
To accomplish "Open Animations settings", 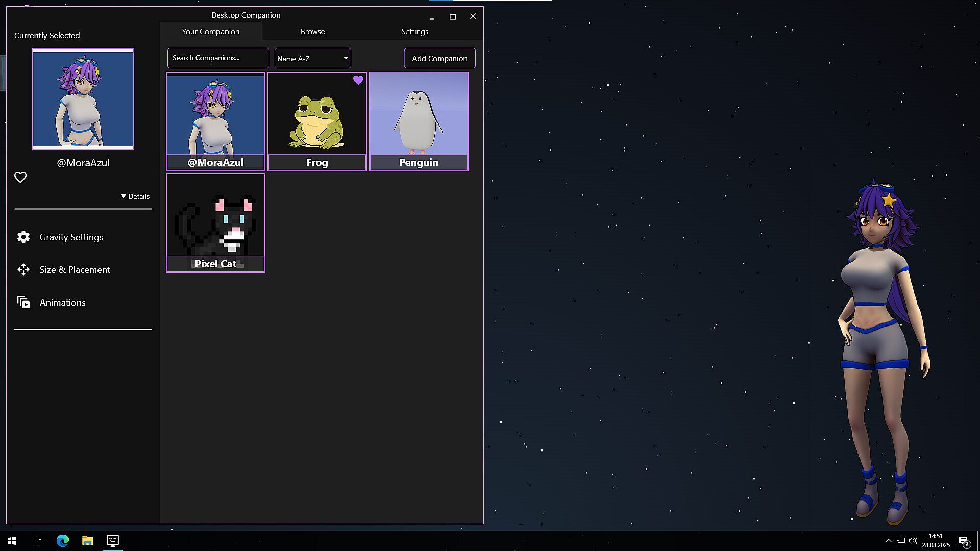I will 63,303.
